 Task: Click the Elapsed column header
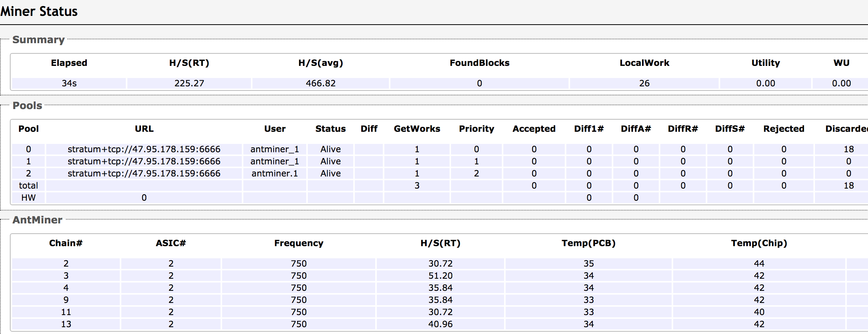[x=69, y=63]
